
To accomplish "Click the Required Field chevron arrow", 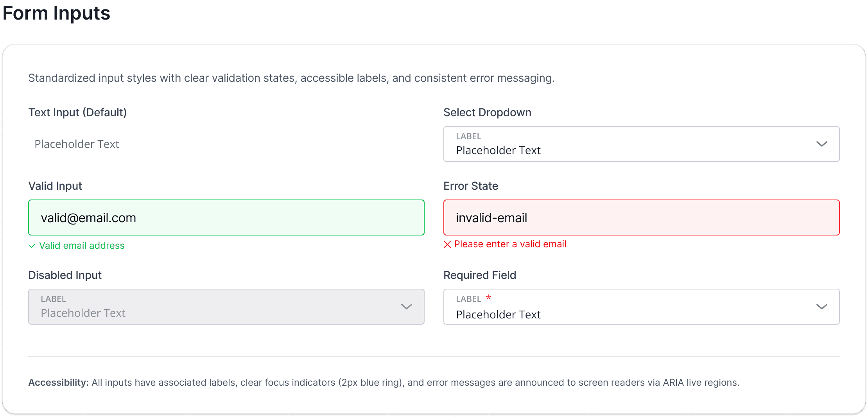I will click(821, 307).
